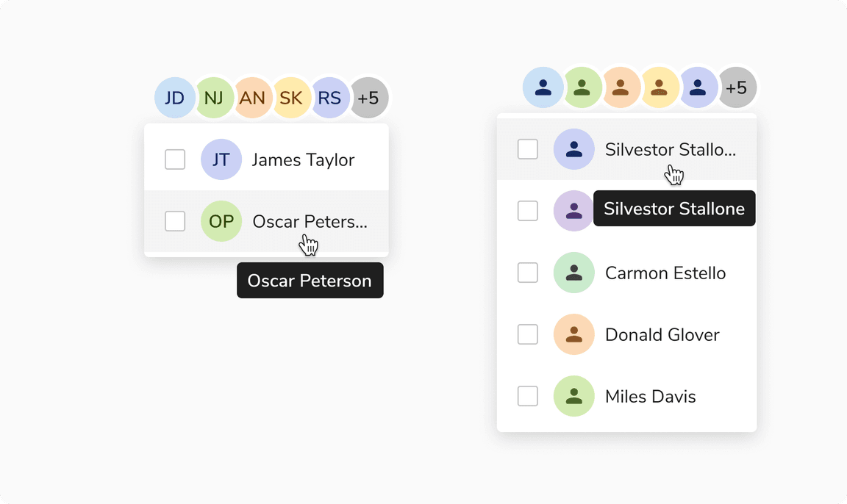Click the James Taylor name
The height and width of the screenshot is (504, 847).
click(303, 159)
